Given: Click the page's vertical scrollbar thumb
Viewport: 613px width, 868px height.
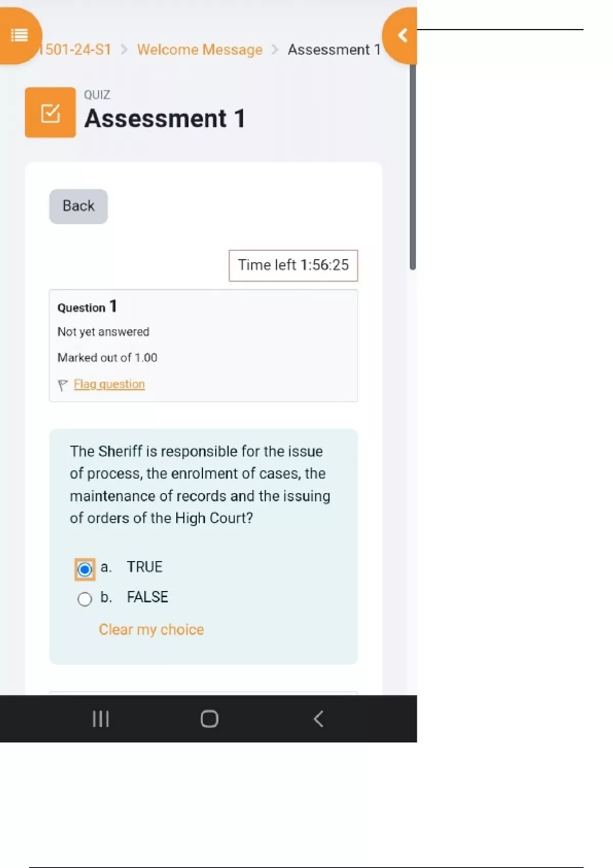Looking at the screenshot, I should [x=413, y=163].
